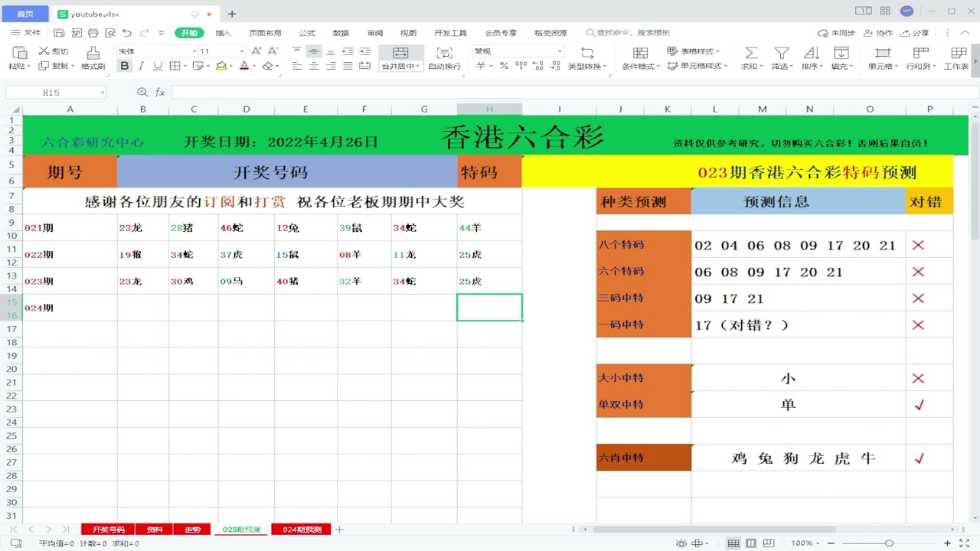Toggle left horizontal alignment
Image resolution: width=980 pixels, height=551 pixels.
(x=297, y=66)
